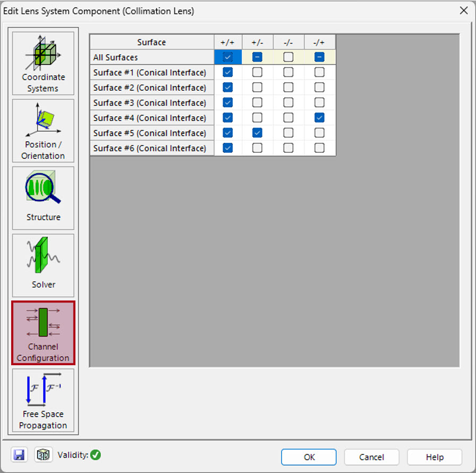
Task: Click the -/- column header
Action: (x=288, y=42)
